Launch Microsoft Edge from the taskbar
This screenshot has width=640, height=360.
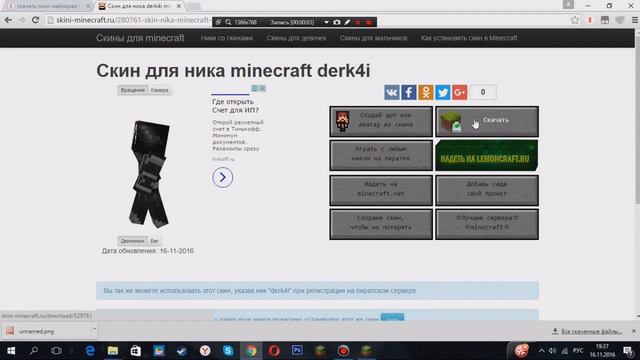tap(90, 351)
